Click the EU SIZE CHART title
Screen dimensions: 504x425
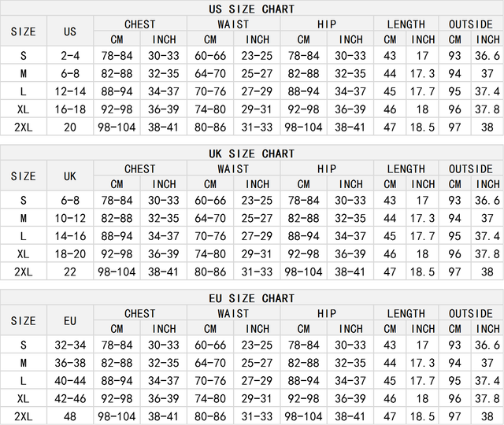click(252, 298)
